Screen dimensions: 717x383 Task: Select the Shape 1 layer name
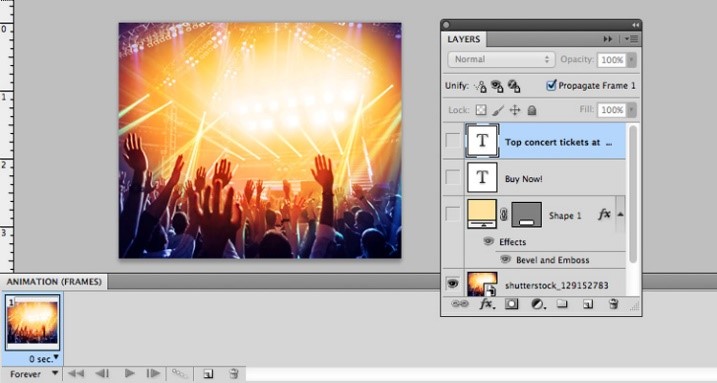pos(565,215)
